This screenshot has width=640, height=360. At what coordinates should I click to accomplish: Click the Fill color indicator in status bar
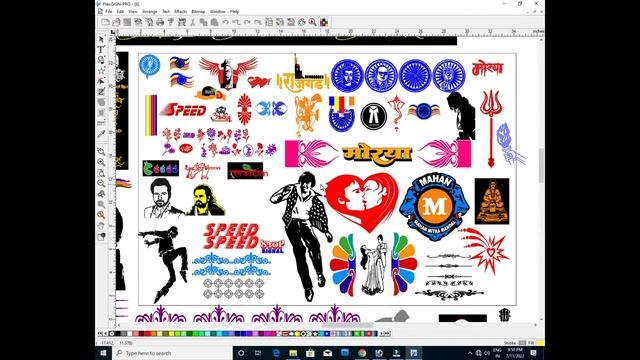point(540,343)
